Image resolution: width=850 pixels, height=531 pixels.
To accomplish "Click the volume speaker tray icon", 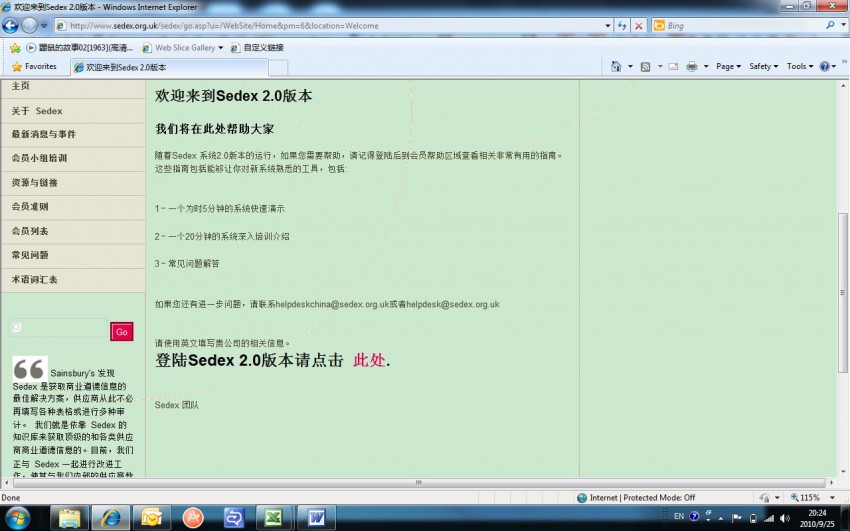I will 784,518.
